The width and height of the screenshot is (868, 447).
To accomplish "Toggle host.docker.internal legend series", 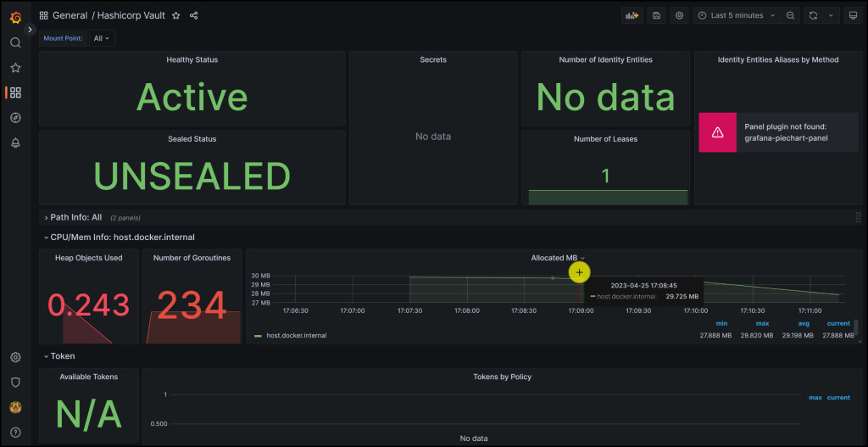I will click(x=297, y=335).
